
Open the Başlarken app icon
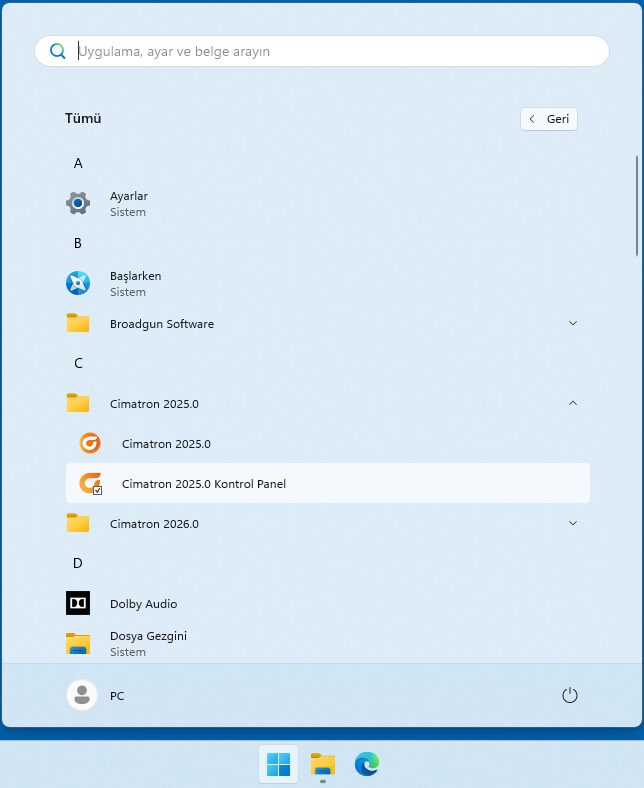point(78,283)
